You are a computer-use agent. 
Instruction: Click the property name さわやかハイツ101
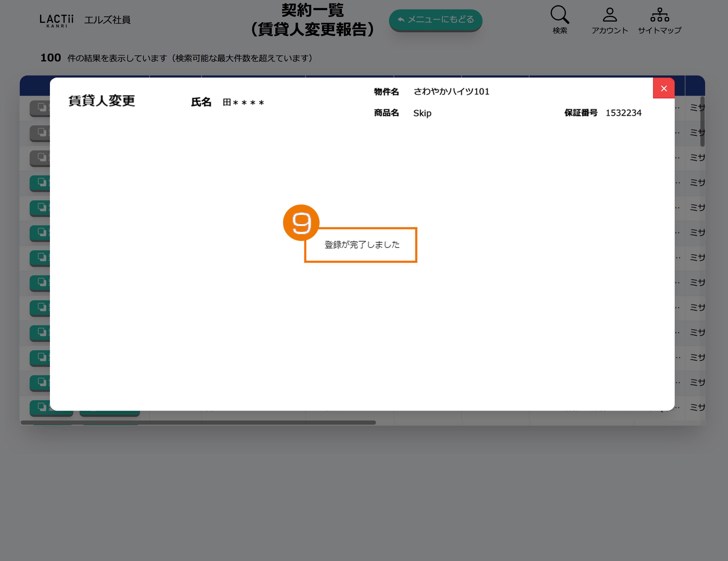click(451, 92)
